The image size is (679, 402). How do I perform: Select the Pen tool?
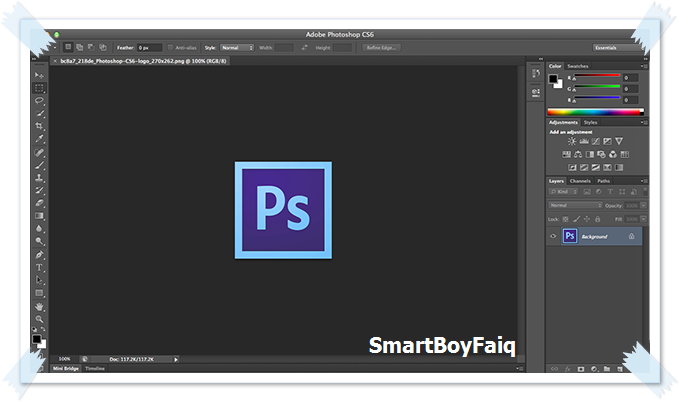coord(39,255)
